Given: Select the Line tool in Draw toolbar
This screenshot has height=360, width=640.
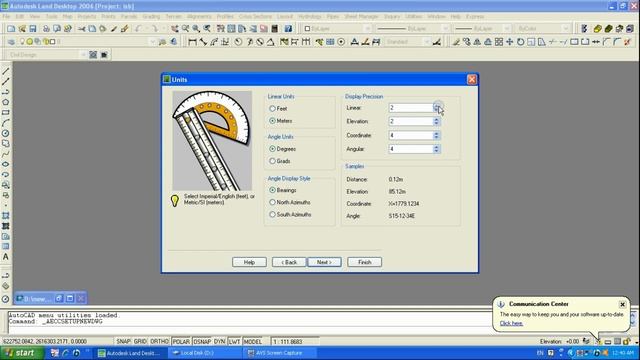Looking at the screenshot, I should [x=6, y=71].
